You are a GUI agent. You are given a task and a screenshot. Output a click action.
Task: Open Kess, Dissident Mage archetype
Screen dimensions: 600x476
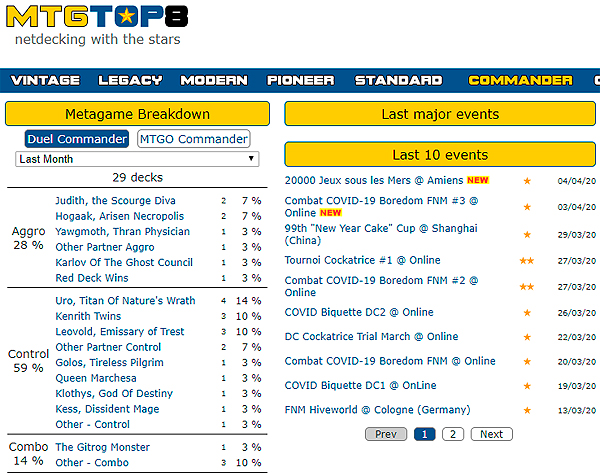[107, 409]
